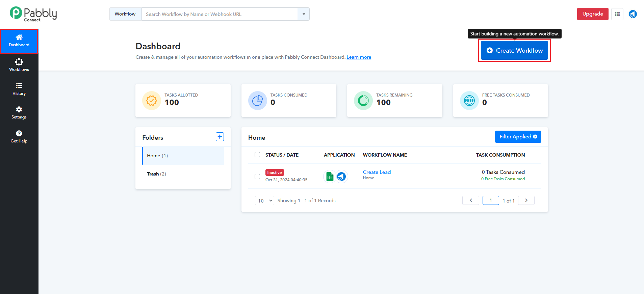The height and width of the screenshot is (294, 644).
Task: Click the profile avatar icon in header
Action: pos(633,14)
